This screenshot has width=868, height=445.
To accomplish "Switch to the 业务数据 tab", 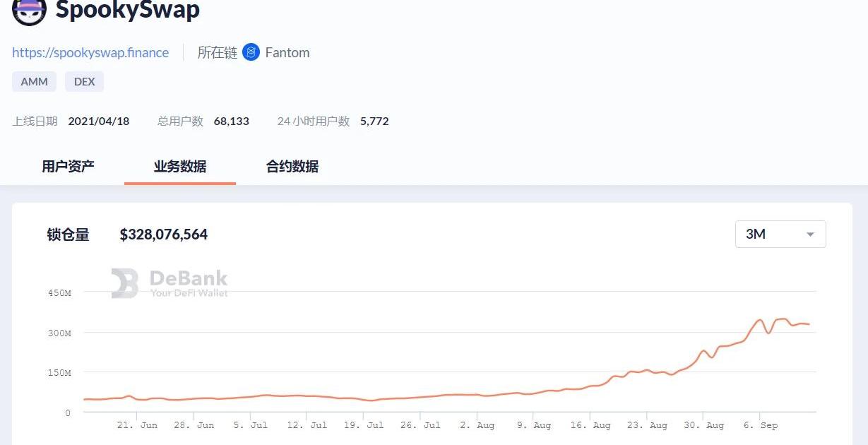I will point(180,166).
